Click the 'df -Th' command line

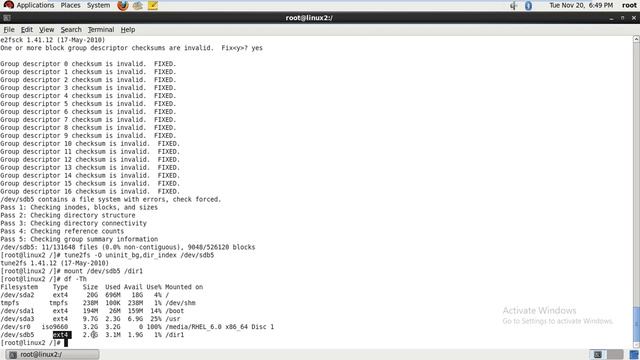[x=75, y=279]
